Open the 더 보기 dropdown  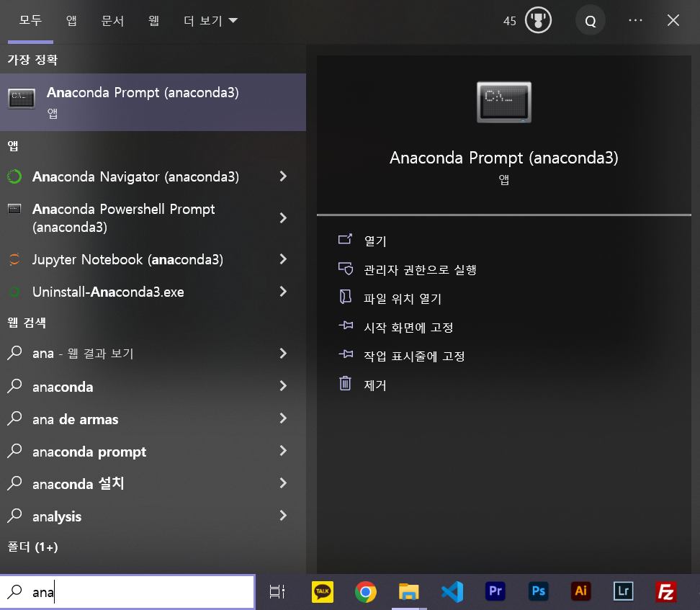point(210,21)
